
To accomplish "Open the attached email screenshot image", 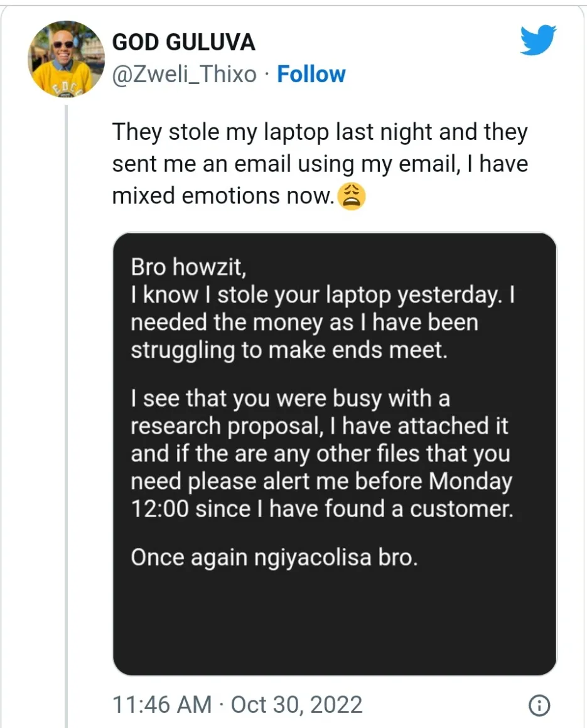I will (335, 454).
